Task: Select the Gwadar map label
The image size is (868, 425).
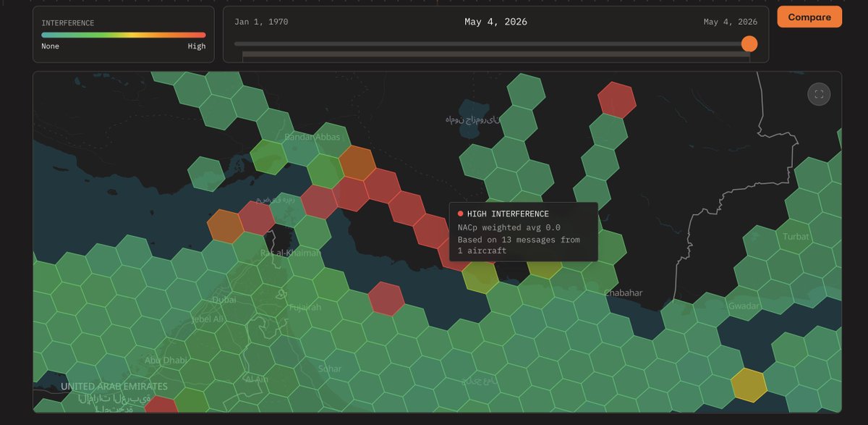Action: point(744,306)
